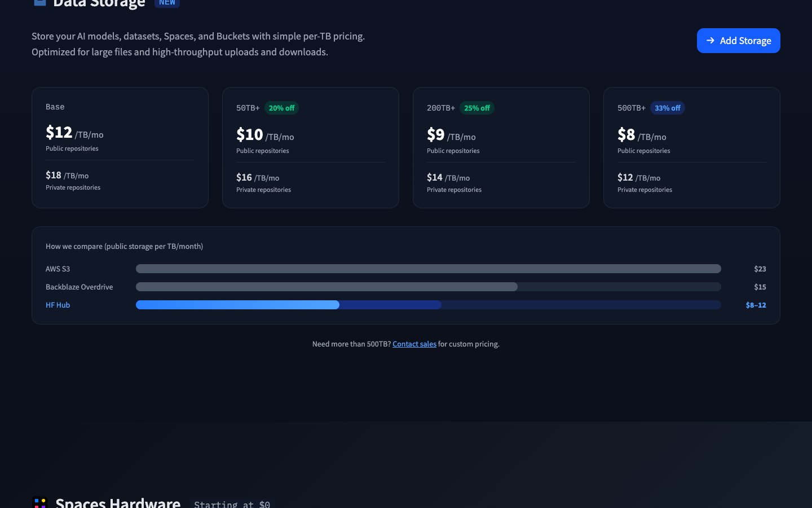Select the $10 /TB/mo price

click(x=264, y=135)
